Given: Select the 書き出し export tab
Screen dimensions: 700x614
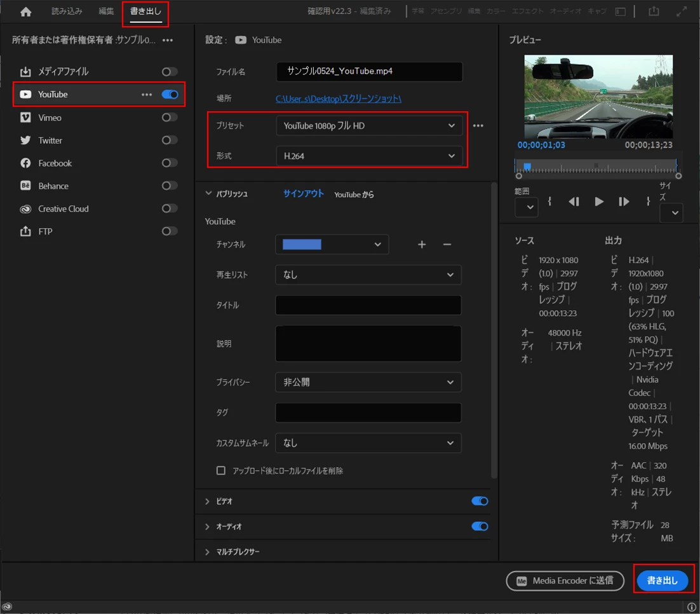Looking at the screenshot, I should click(145, 11).
